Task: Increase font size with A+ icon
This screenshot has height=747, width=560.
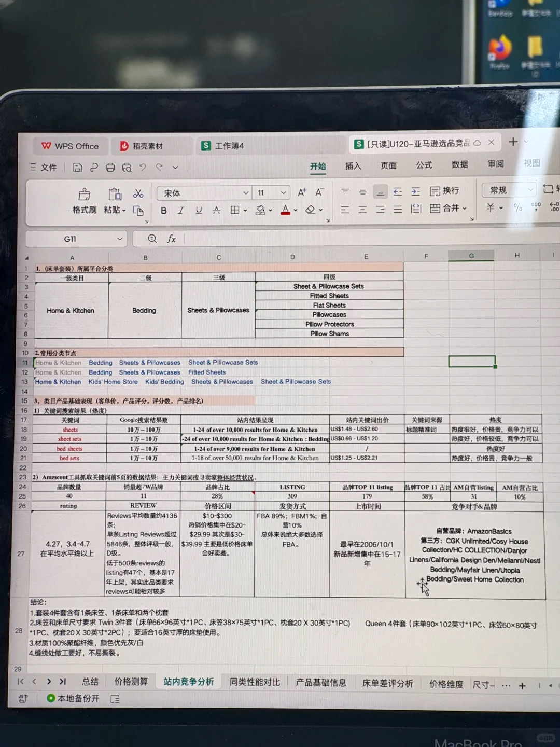Action: click(x=302, y=192)
